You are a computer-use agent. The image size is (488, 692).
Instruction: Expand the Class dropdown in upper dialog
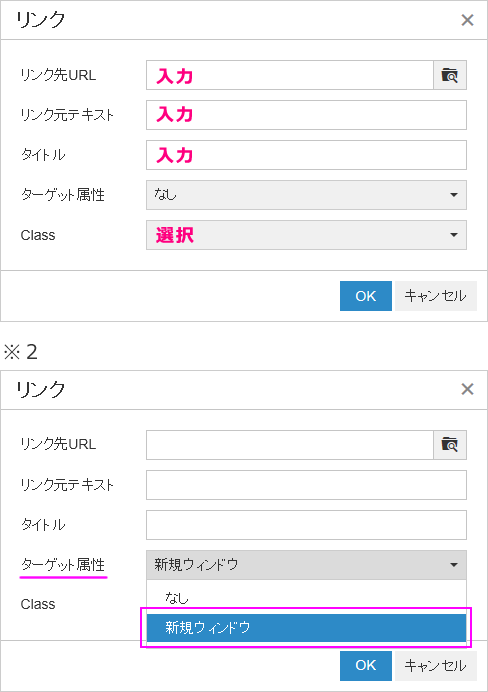306,235
